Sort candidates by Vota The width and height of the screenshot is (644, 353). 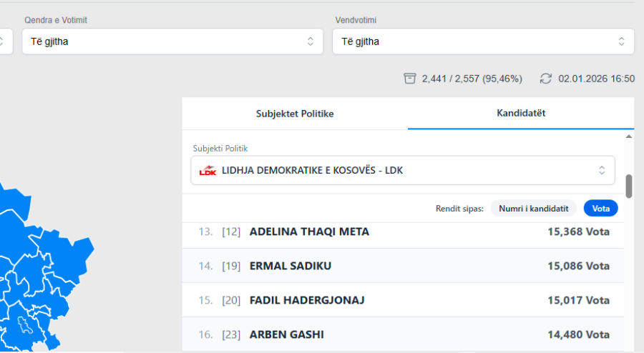click(600, 209)
